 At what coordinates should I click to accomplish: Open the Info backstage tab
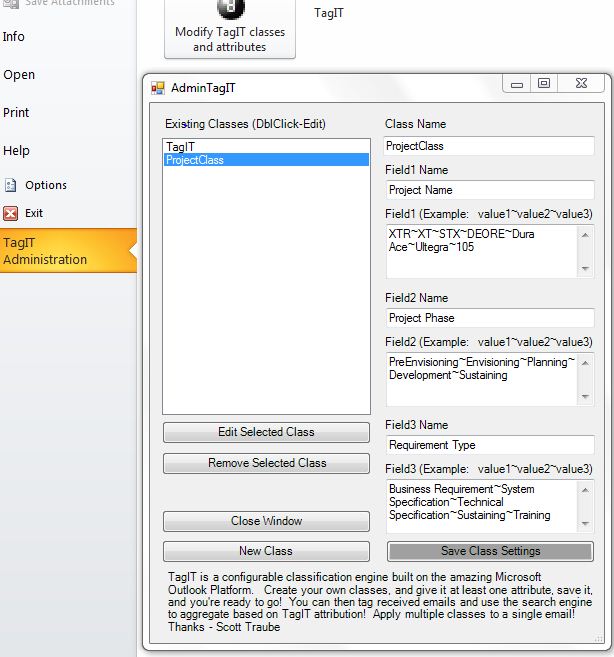[x=14, y=37]
